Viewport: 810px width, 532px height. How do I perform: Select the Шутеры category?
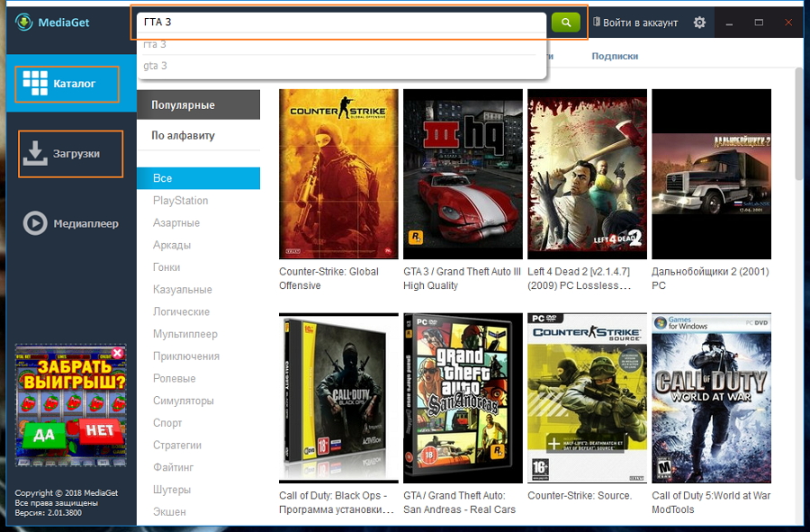[x=172, y=489]
